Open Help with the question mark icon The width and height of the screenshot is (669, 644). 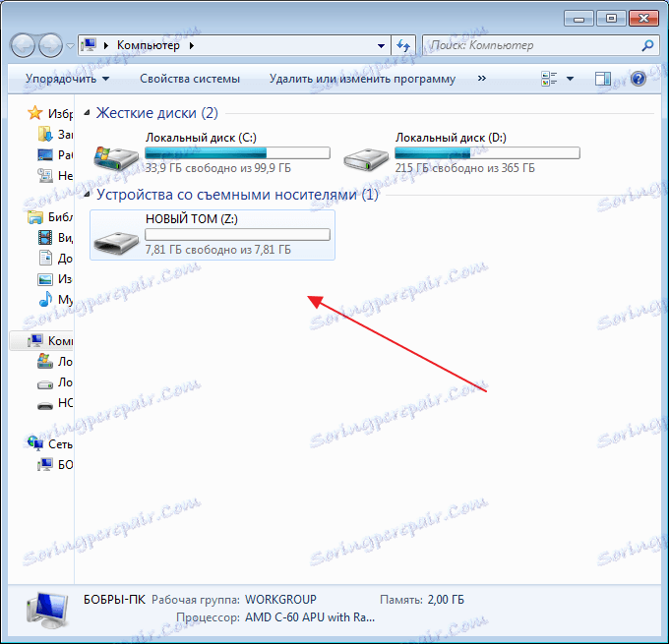tap(639, 79)
